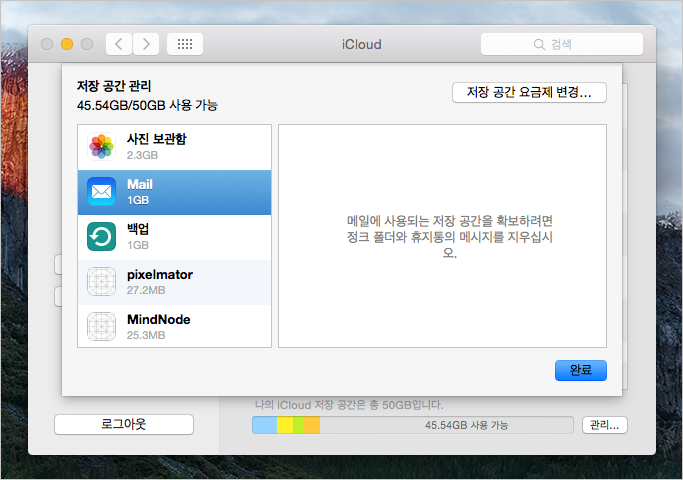Click the iCloud window title
The width and height of the screenshot is (683, 480).
click(362, 44)
